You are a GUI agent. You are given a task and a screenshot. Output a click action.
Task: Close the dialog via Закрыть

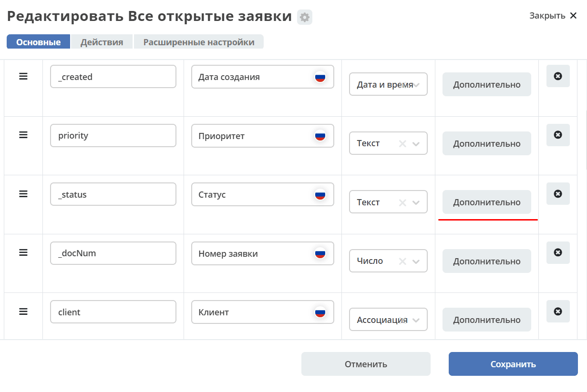tap(553, 16)
